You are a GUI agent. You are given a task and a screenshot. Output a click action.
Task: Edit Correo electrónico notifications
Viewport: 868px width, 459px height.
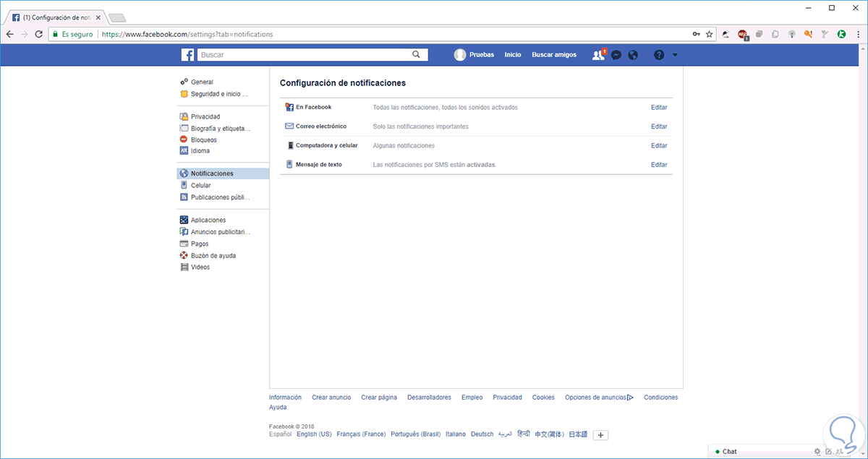tap(659, 126)
